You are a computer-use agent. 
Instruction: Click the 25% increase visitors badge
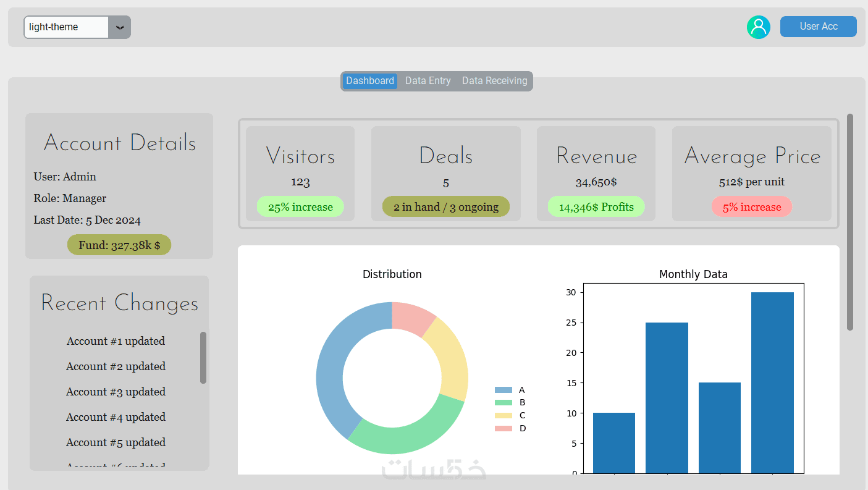300,207
